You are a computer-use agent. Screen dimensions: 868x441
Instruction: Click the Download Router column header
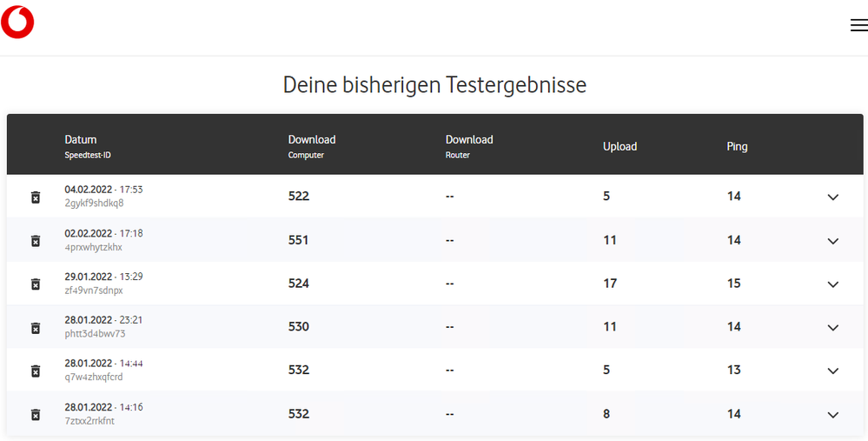pos(468,140)
